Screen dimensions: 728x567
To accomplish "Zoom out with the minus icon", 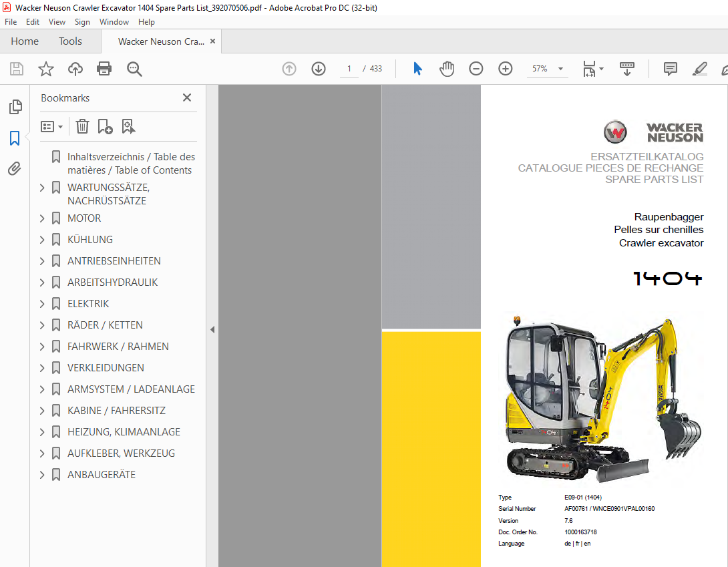I will 476,69.
